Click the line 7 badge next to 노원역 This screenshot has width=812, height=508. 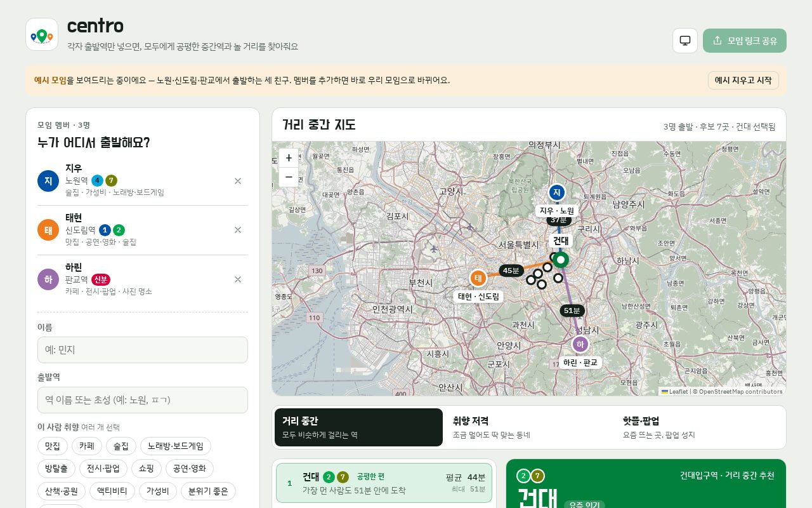111,180
